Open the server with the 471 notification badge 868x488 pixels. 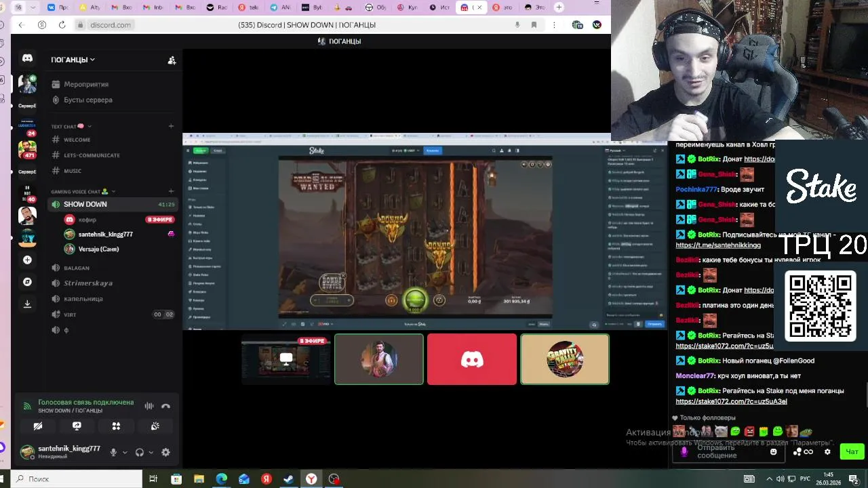pos(27,148)
